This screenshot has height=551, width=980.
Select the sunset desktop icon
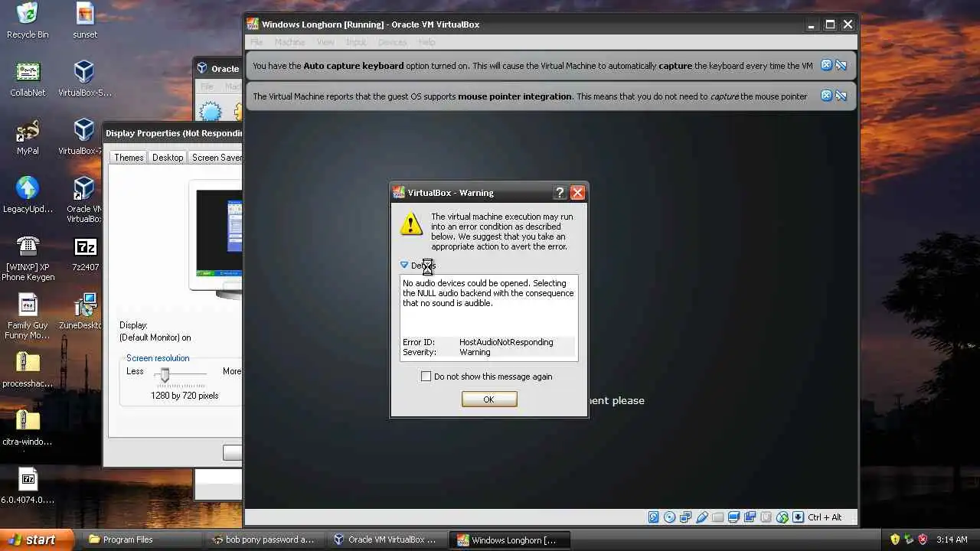click(x=85, y=21)
